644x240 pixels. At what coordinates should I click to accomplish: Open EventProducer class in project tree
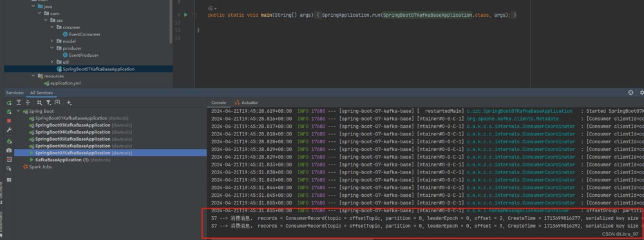coord(80,55)
